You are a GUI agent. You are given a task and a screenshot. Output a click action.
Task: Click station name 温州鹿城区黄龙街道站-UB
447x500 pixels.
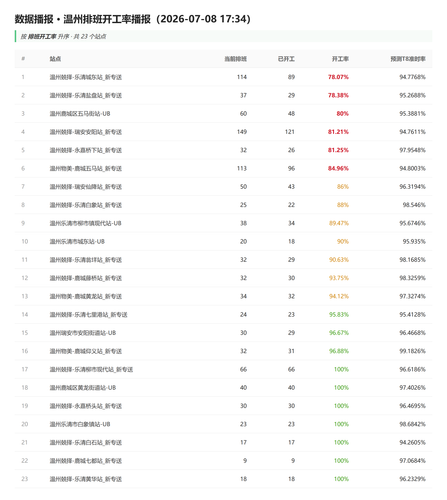coord(83,388)
